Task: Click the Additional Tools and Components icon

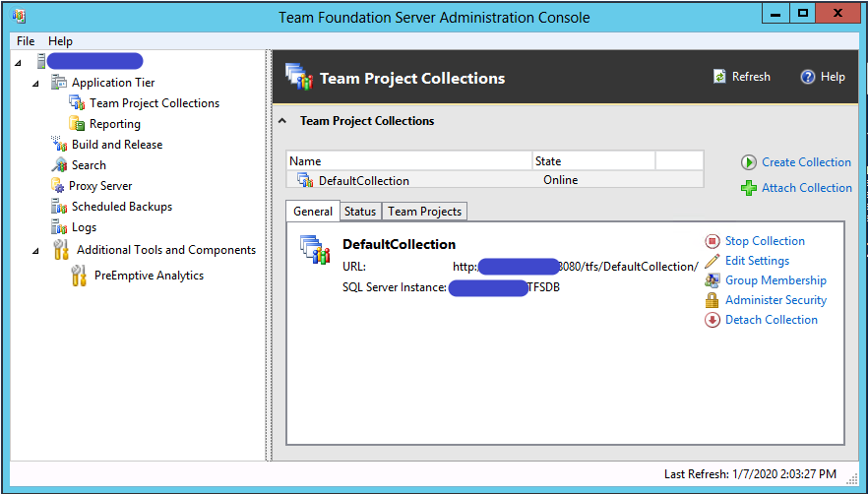Action: click(x=61, y=250)
